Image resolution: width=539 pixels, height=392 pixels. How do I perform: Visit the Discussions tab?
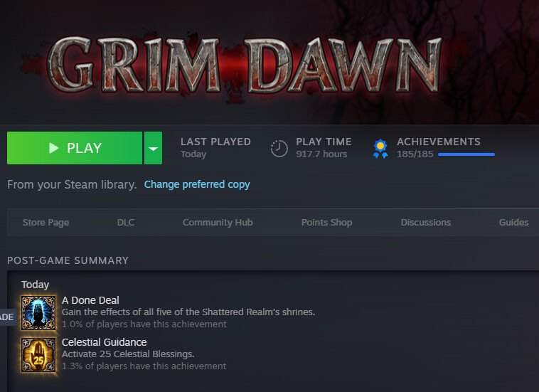tap(425, 222)
